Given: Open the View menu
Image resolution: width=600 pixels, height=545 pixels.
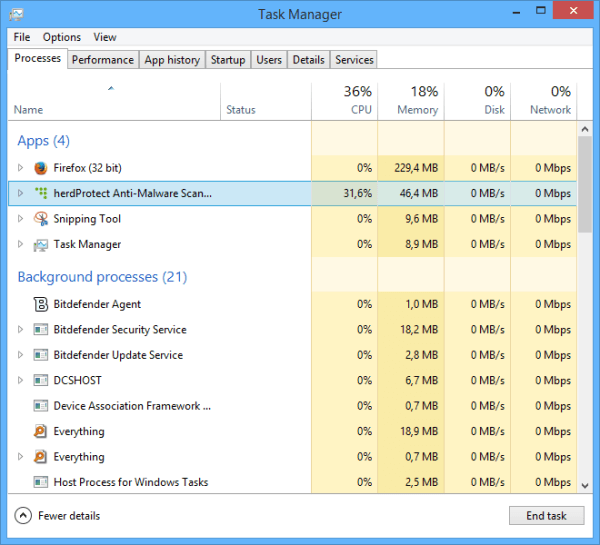Looking at the screenshot, I should coord(105,37).
